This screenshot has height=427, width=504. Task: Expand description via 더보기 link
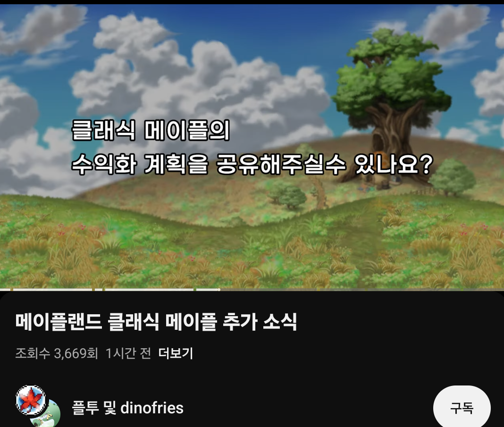pyautogui.click(x=176, y=353)
